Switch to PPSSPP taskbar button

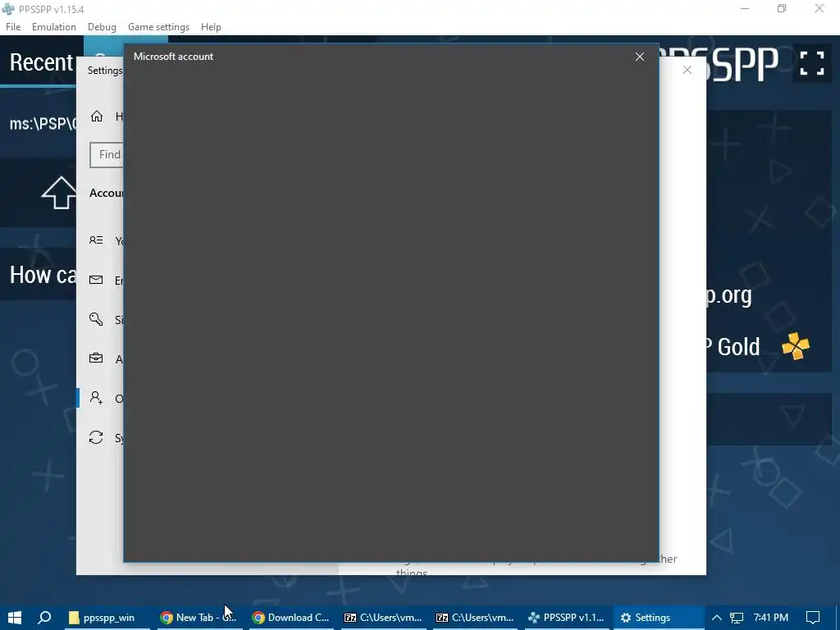point(567,618)
